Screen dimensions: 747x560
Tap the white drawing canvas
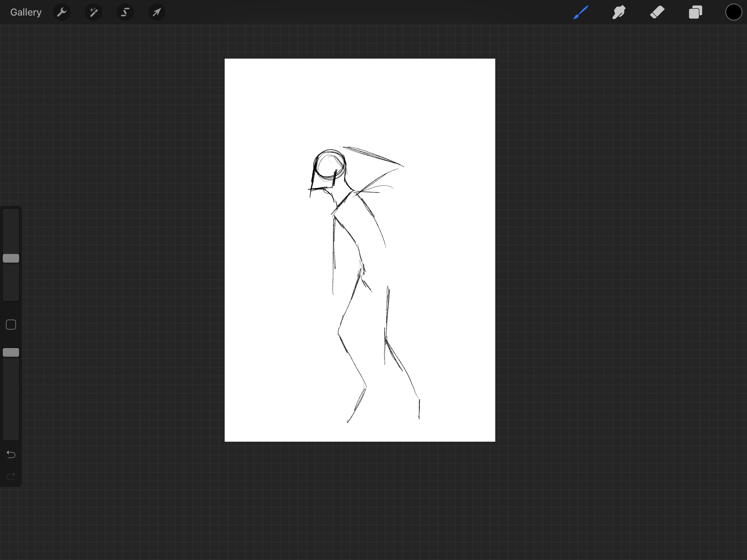pos(360,250)
